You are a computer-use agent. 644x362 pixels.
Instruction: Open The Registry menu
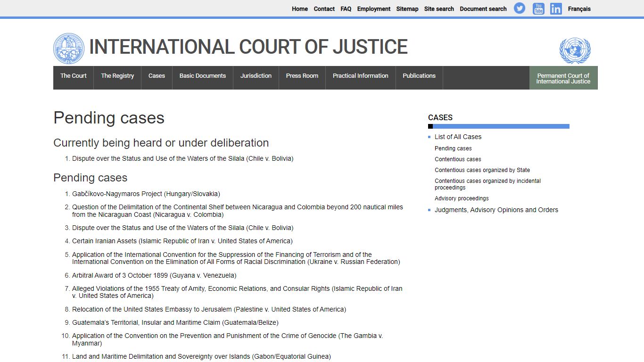tap(117, 78)
